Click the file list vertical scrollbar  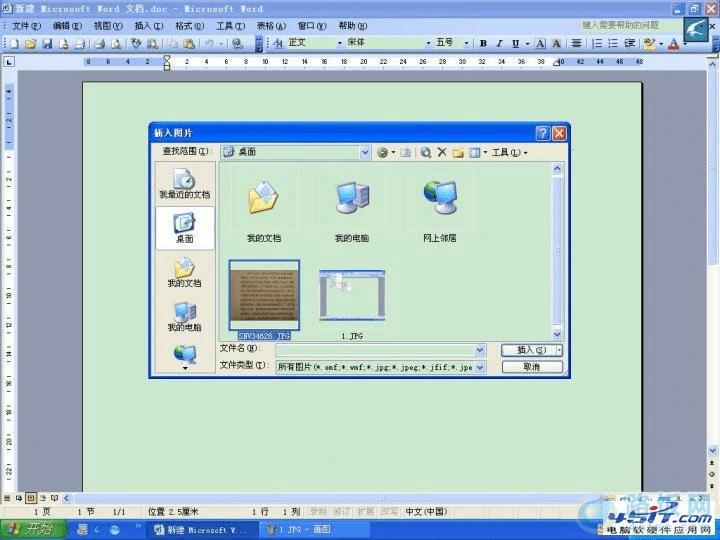pyautogui.click(x=557, y=251)
